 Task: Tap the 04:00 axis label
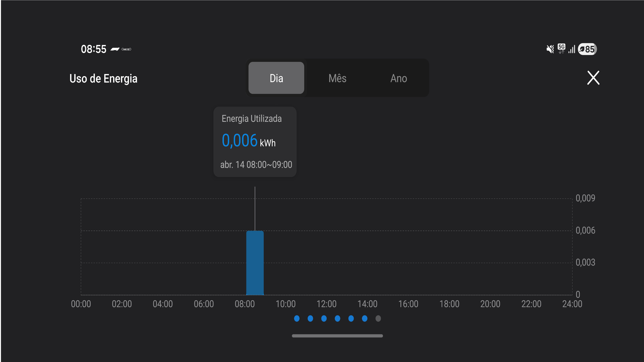pyautogui.click(x=163, y=304)
